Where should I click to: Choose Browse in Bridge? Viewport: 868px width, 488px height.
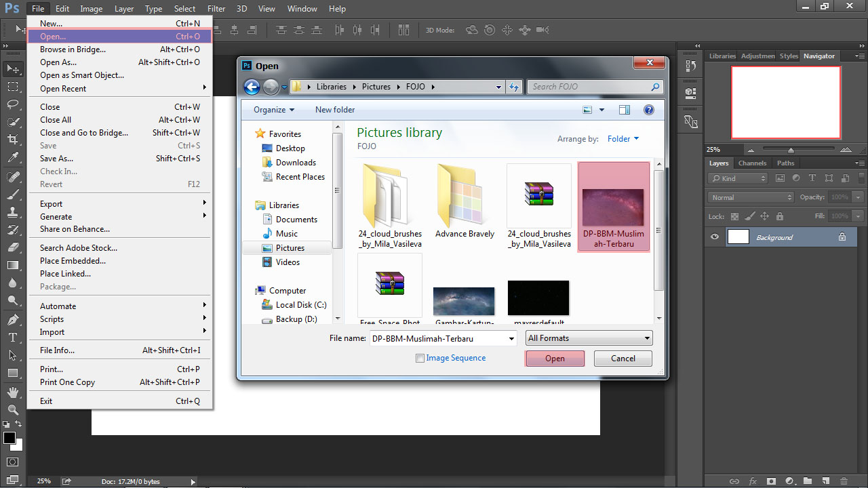[120, 49]
